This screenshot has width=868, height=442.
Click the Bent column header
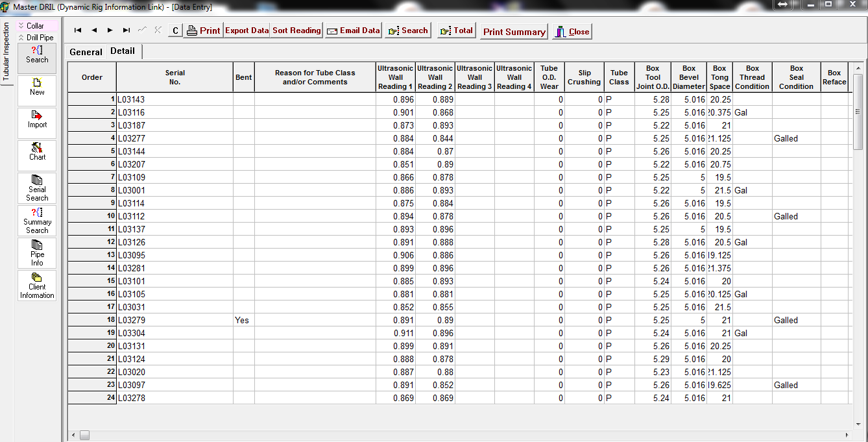point(244,77)
